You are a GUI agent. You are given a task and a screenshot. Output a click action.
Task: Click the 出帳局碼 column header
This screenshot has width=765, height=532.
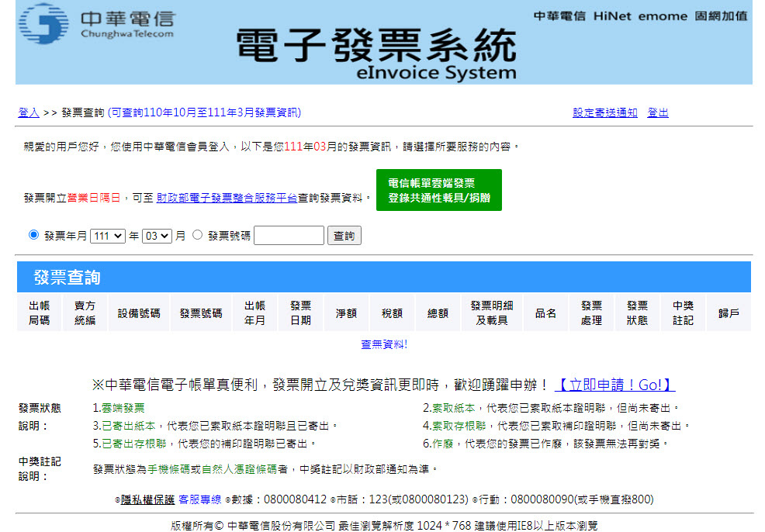pos(39,313)
